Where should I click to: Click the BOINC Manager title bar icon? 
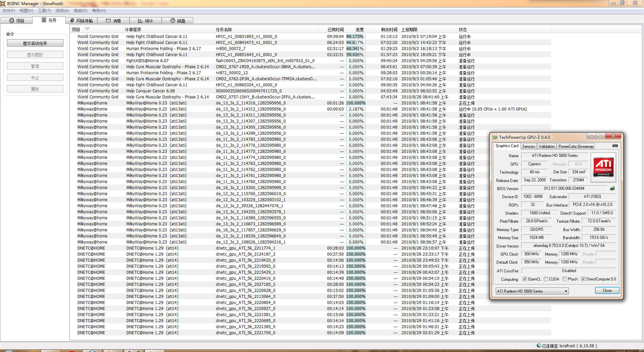3,3
